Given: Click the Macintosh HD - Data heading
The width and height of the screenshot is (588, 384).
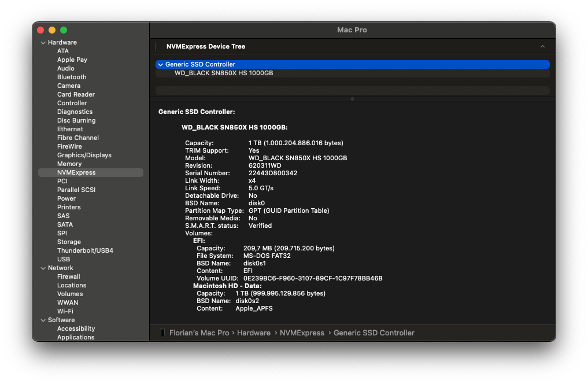Looking at the screenshot, I should [227, 286].
